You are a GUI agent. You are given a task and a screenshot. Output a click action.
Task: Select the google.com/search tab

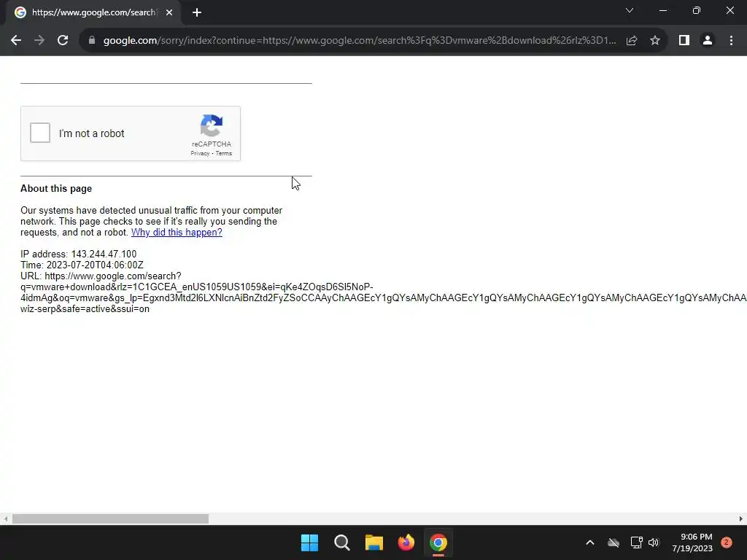(93, 12)
